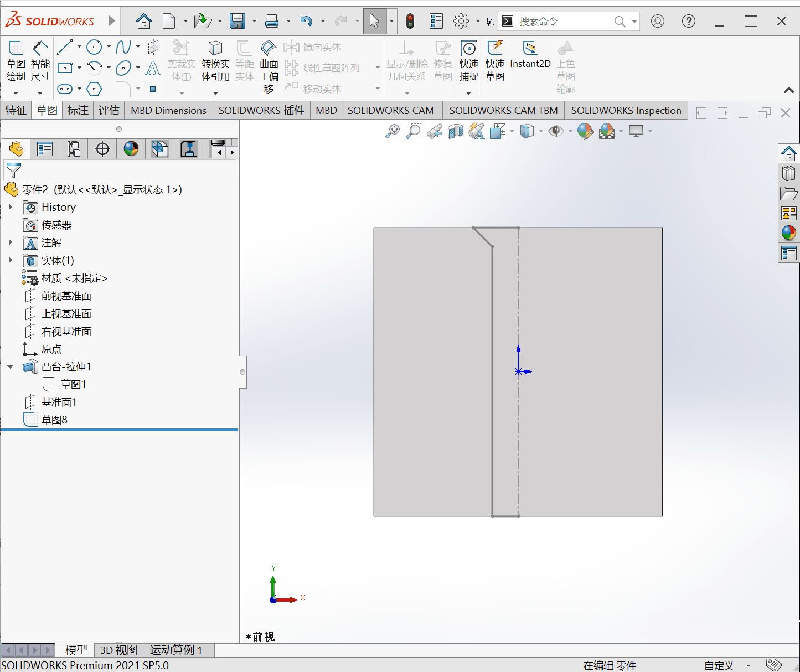
Task: Switch to the MBD Dimensions tab
Action: [168, 110]
